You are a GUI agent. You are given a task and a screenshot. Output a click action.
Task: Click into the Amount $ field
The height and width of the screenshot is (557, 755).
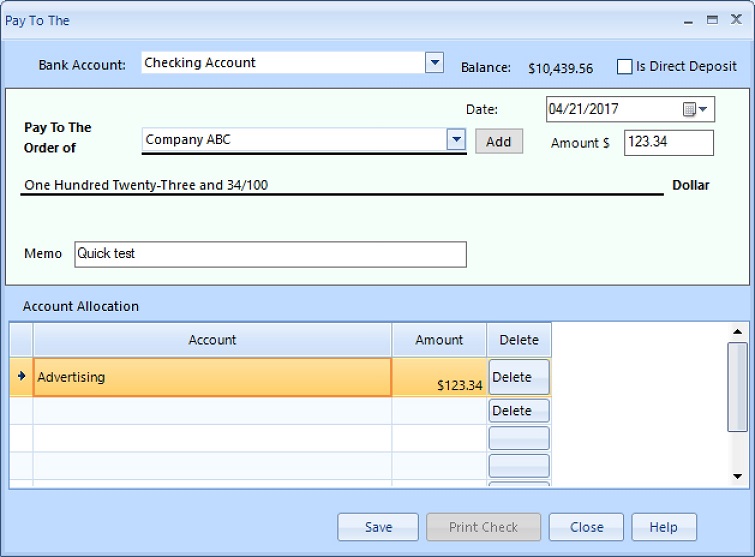point(668,143)
